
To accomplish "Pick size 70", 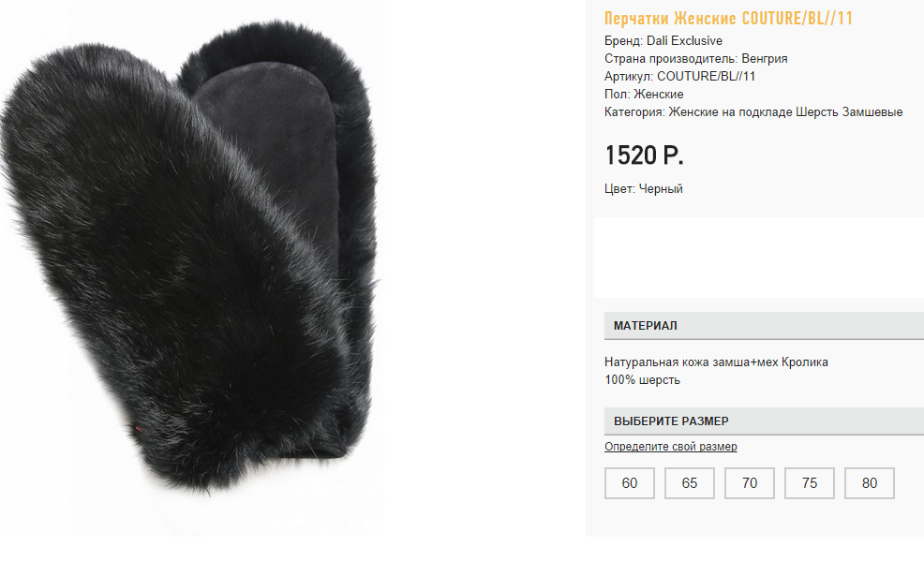I will pyautogui.click(x=750, y=483).
